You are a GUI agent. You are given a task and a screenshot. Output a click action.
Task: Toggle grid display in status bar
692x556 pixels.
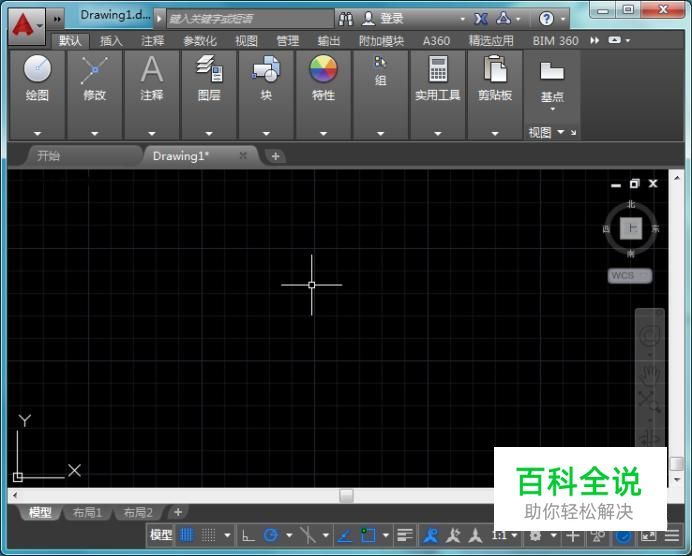tap(187, 536)
